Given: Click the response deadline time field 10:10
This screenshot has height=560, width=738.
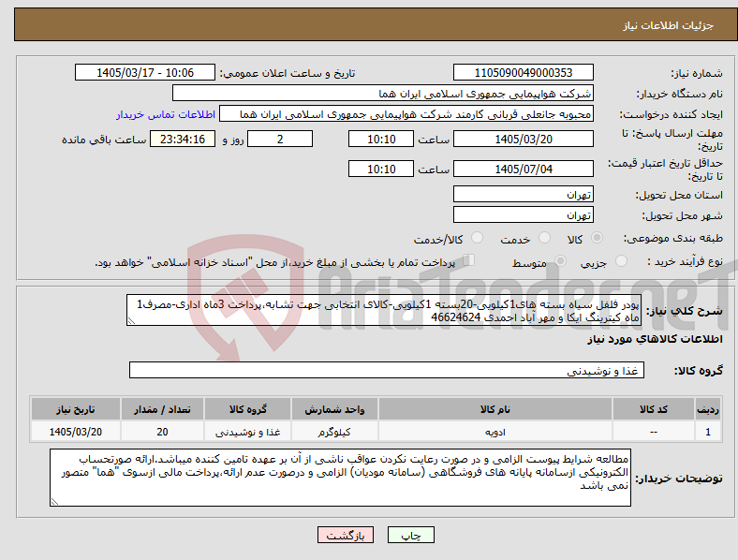Looking at the screenshot, I should (x=381, y=139).
